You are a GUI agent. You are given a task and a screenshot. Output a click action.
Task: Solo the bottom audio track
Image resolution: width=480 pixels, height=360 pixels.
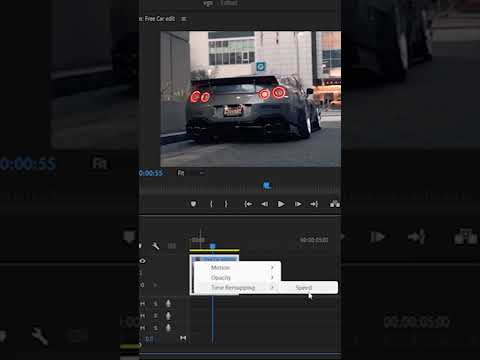coord(156,328)
